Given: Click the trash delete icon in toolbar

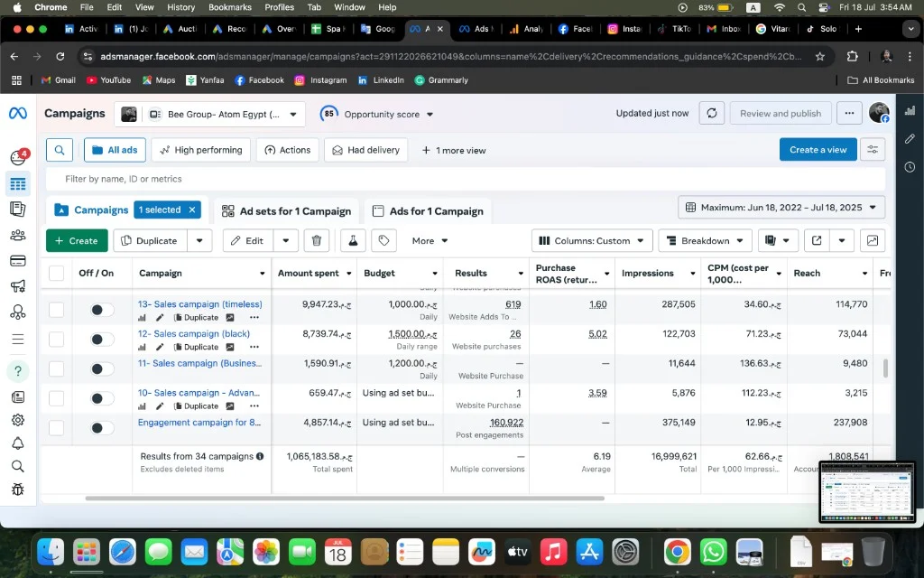Looking at the screenshot, I should click(317, 240).
